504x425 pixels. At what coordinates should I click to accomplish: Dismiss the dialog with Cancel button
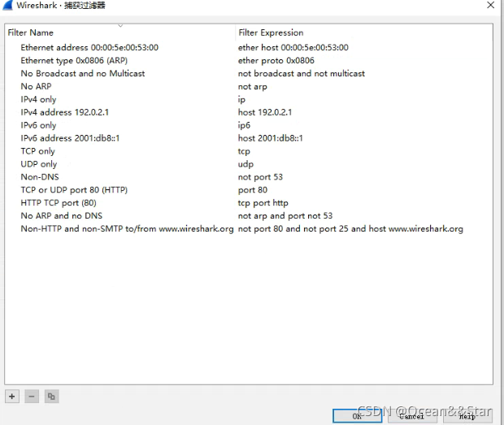412,416
